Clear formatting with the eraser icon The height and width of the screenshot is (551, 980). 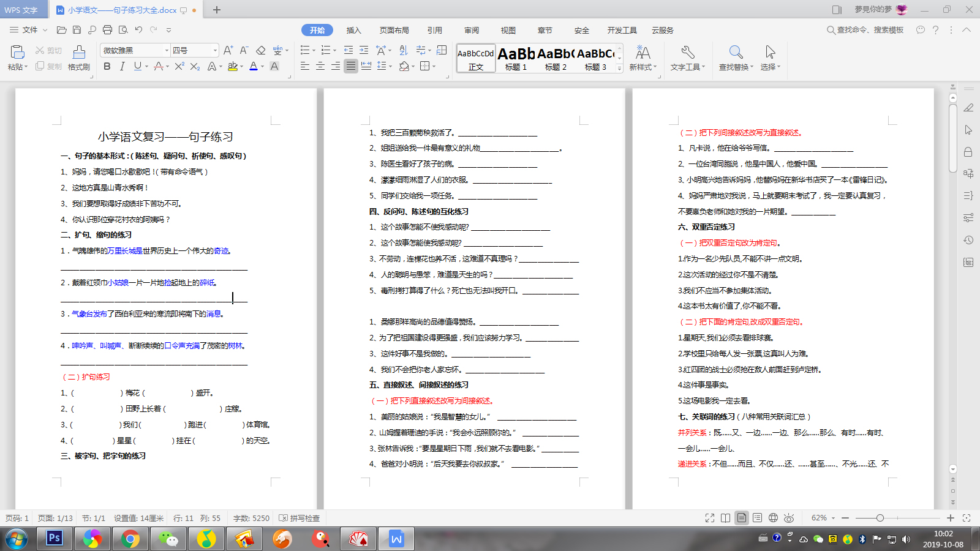coord(260,50)
